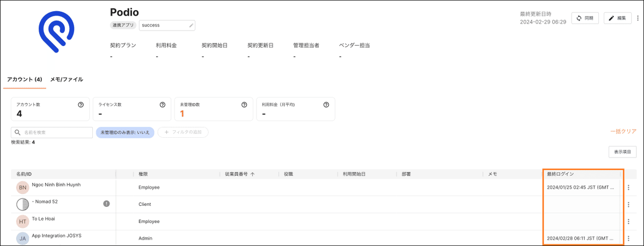Click BN avatar for Ngoc Ninh Binh Huynh
Screen dimensions: 644x246
[x=23, y=188]
